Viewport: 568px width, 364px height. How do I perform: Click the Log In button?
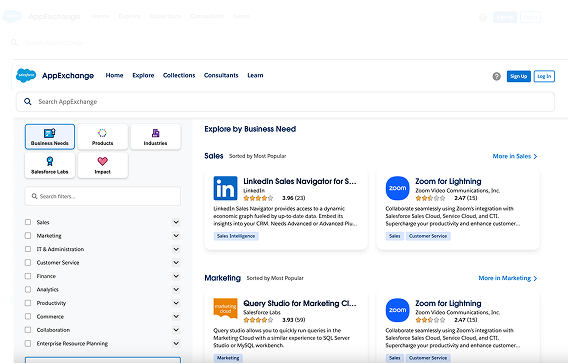tap(544, 76)
